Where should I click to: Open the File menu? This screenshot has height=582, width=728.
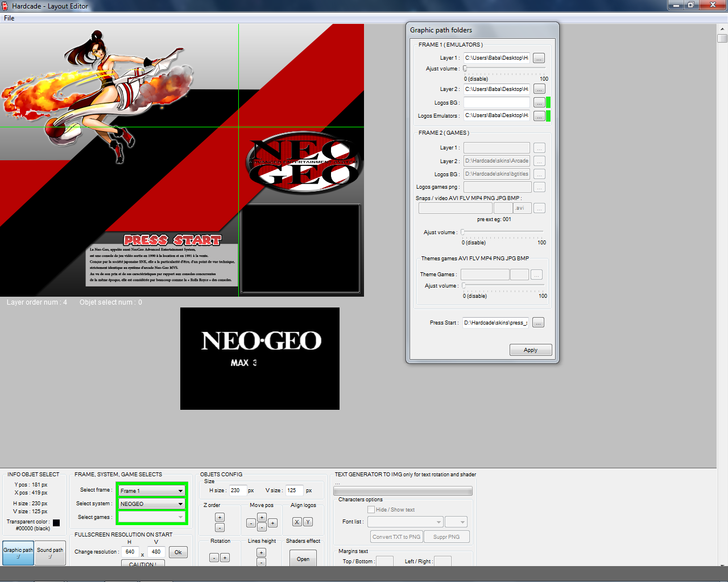9,18
